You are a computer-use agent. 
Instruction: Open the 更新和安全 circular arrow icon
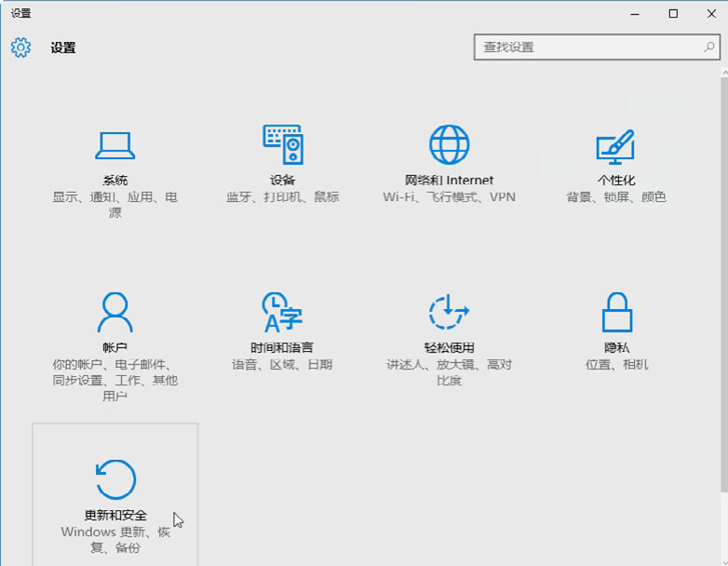[x=115, y=479]
